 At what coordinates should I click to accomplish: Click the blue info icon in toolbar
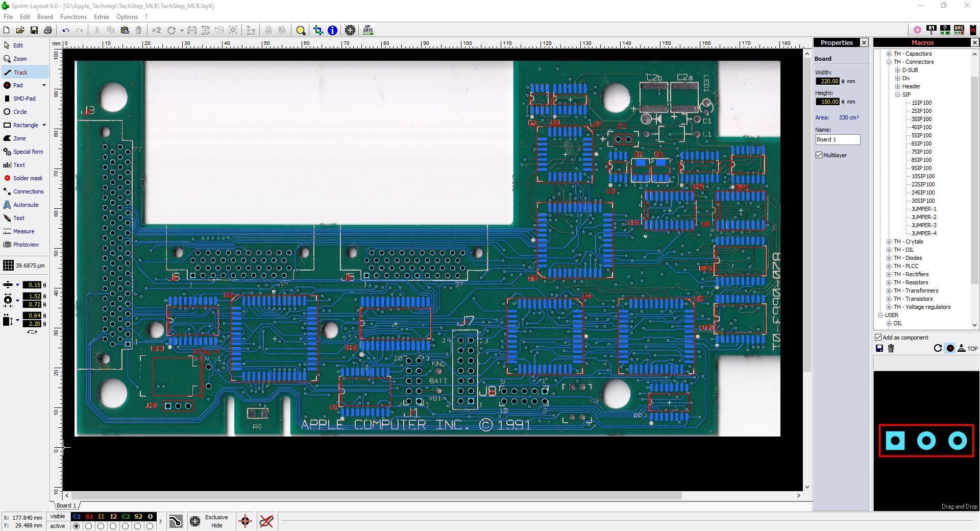[332, 30]
